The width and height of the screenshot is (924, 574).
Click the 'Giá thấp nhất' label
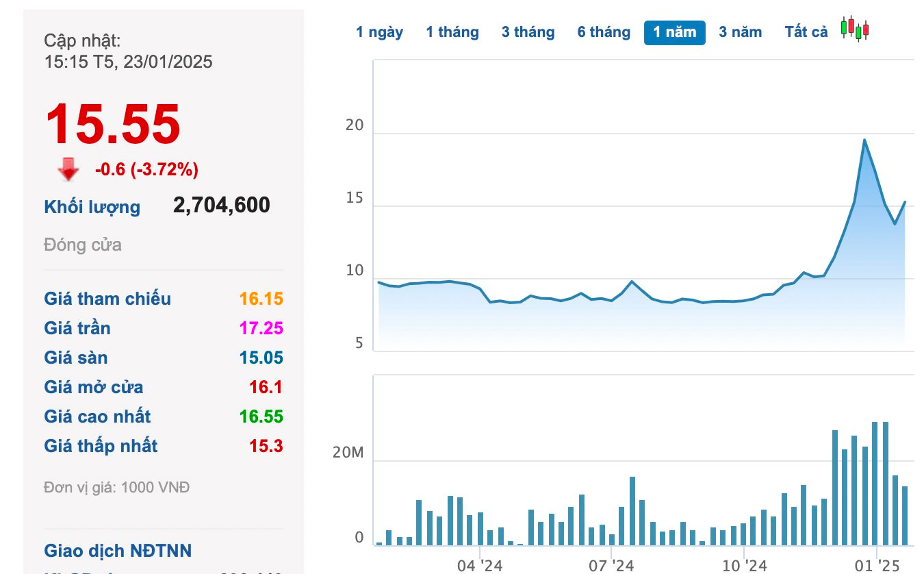pyautogui.click(x=101, y=446)
